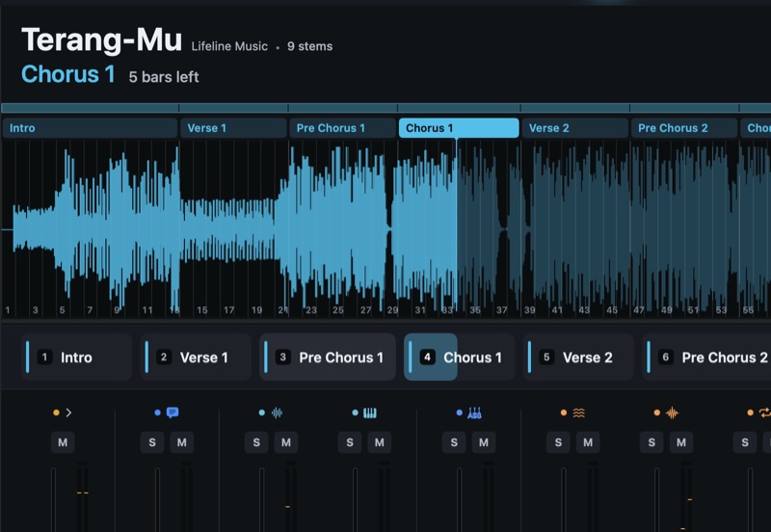Adjust the loop channel volume fader
This screenshot has width=771, height=532.
click(x=751, y=499)
